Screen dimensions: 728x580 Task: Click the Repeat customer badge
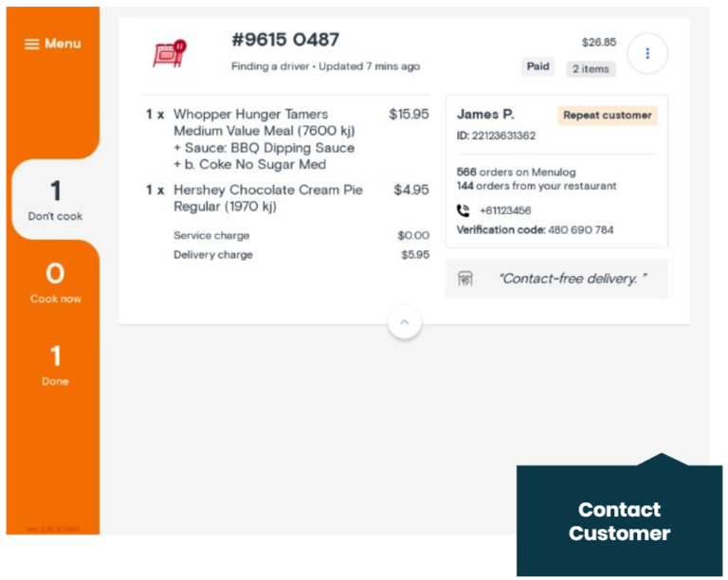(x=607, y=116)
